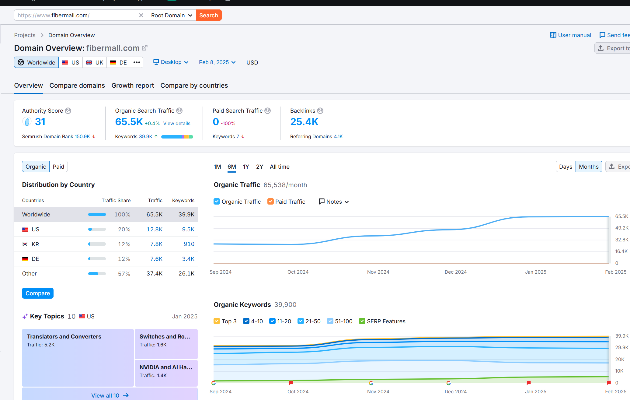Click the chart Export button
The image size is (630, 400).
point(618,167)
